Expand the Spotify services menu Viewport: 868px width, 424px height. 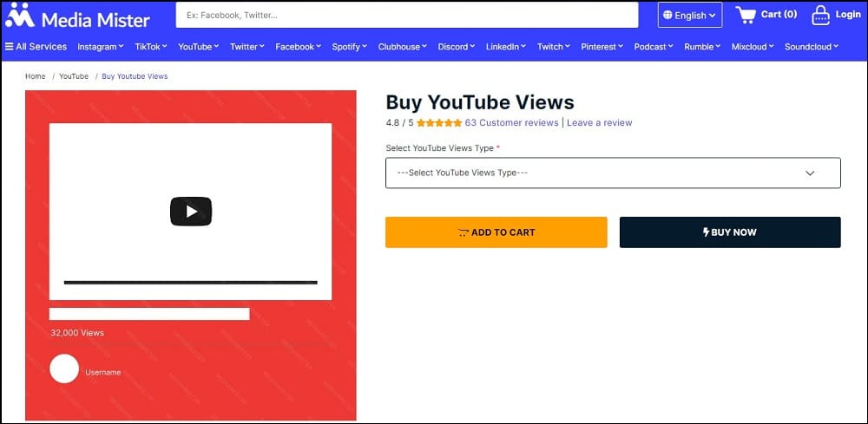pos(349,47)
